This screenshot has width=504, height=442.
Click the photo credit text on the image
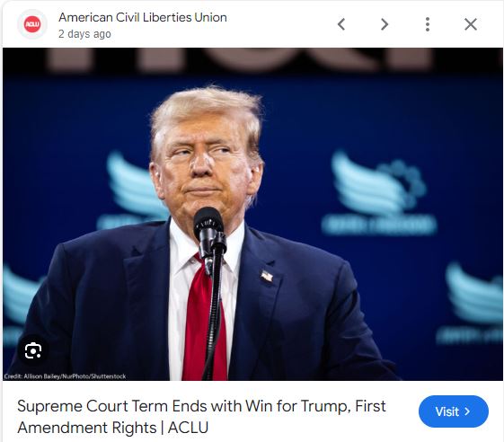65,376
